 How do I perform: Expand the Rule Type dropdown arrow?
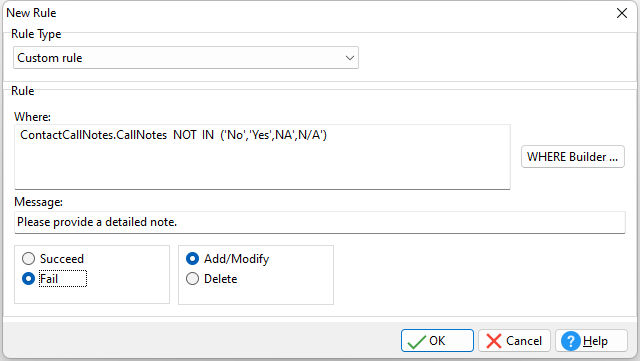pyautogui.click(x=349, y=58)
